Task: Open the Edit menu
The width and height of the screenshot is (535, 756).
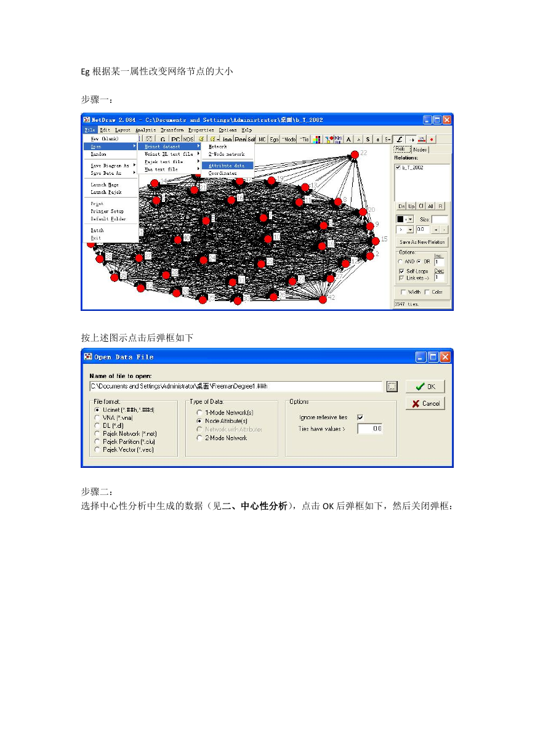Action: tap(105, 130)
